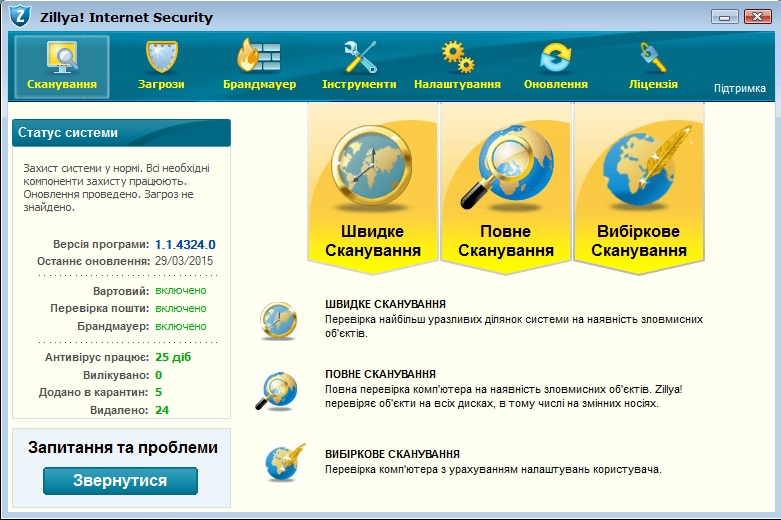Open Оновлення refresh arrows icon

[x=555, y=66]
